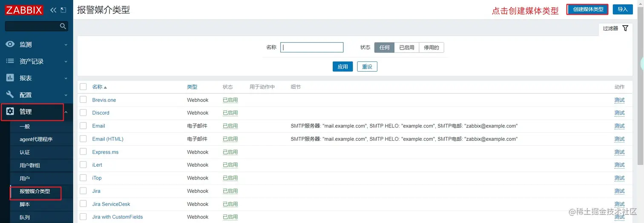Tick checkbox for Express.ms row

[83, 152]
